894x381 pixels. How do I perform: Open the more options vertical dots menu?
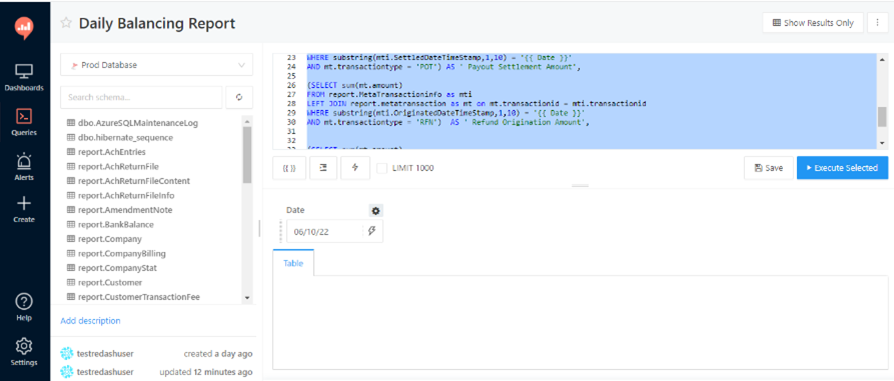877,23
